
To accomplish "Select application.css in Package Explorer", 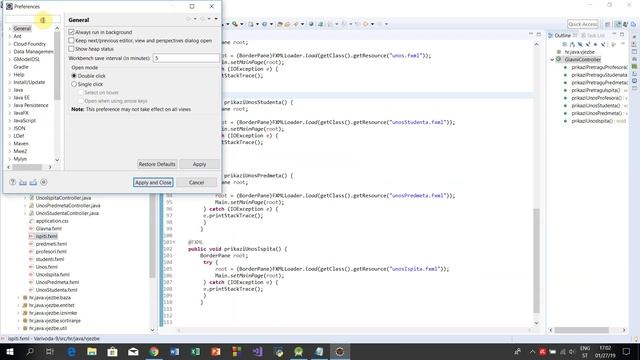I will (x=52, y=221).
